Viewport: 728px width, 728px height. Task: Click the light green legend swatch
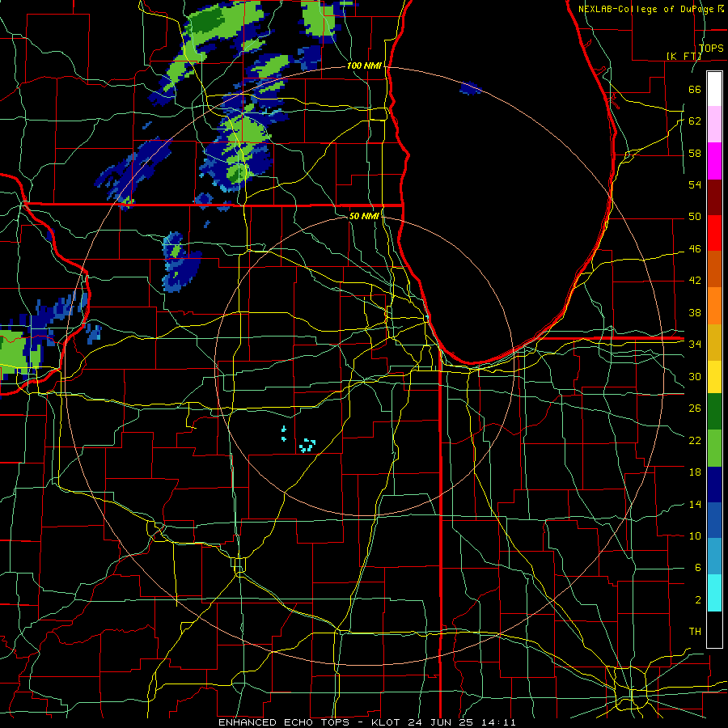point(714,448)
